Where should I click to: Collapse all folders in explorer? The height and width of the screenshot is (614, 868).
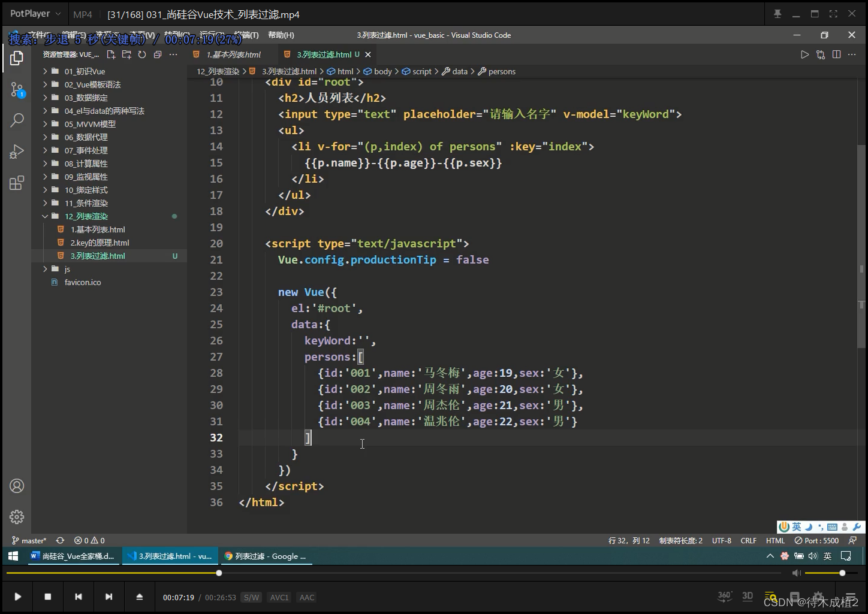coord(158,55)
